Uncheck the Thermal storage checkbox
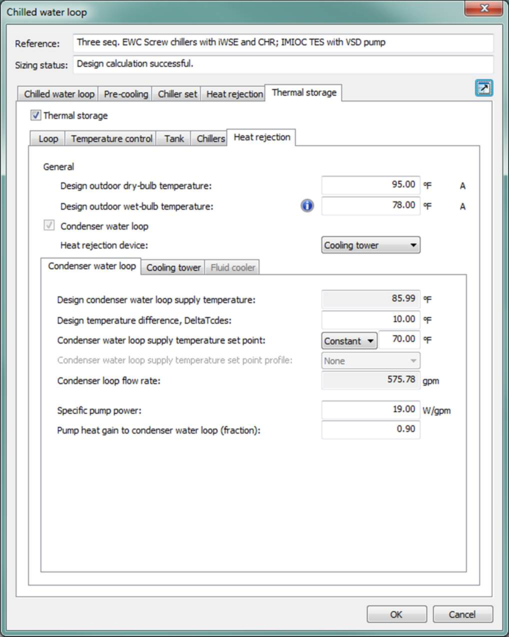The image size is (509, 637). coord(36,115)
